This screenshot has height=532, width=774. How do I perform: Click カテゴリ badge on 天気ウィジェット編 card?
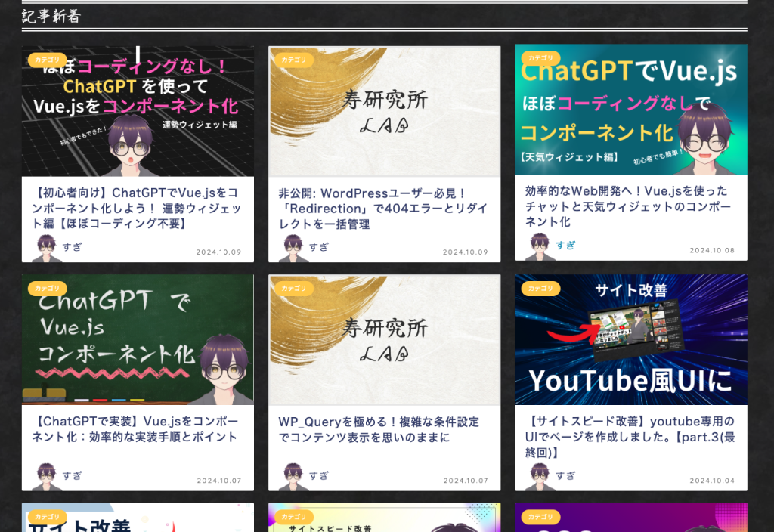541,57
